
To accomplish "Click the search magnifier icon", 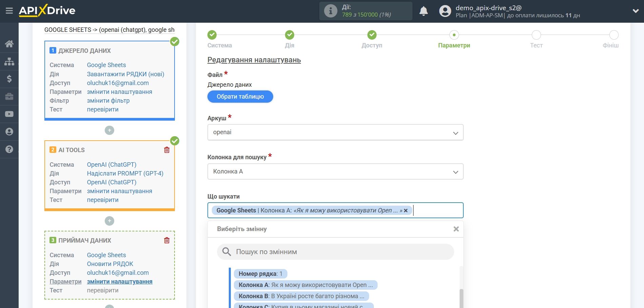I will (x=226, y=252).
